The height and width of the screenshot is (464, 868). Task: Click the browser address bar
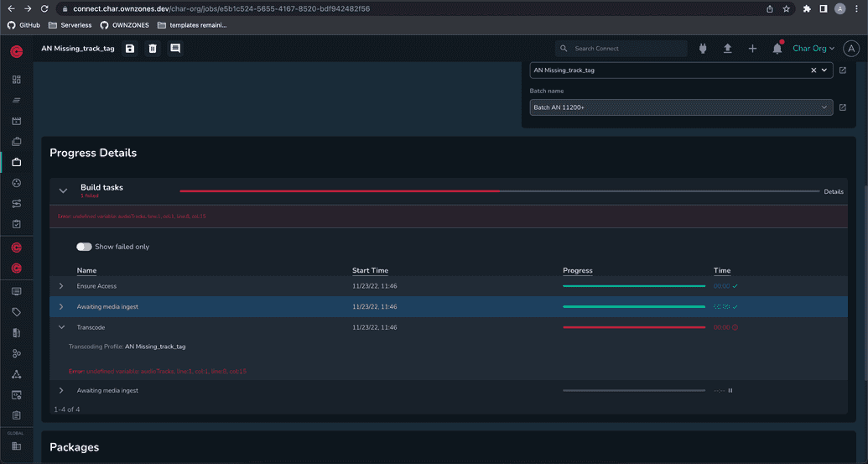409,9
